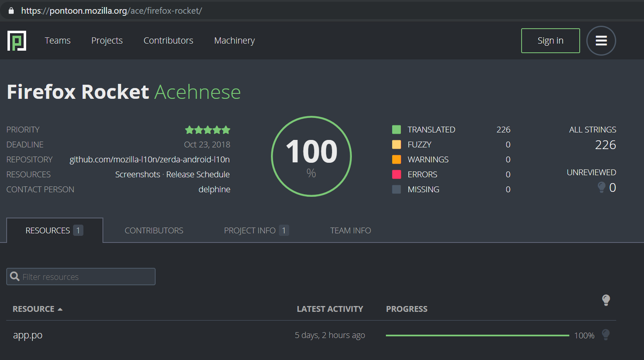This screenshot has width=644, height=360.
Task: Open the Team Info tab
Action: (351, 230)
